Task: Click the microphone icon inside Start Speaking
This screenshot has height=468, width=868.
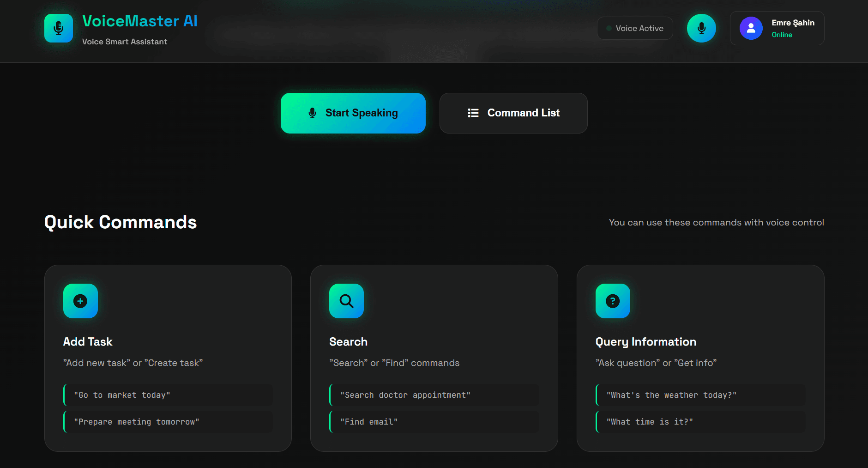Action: point(313,113)
